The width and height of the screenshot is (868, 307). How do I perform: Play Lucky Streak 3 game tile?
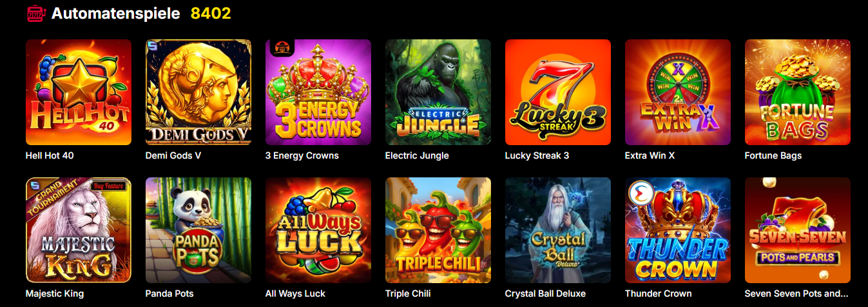(558, 92)
